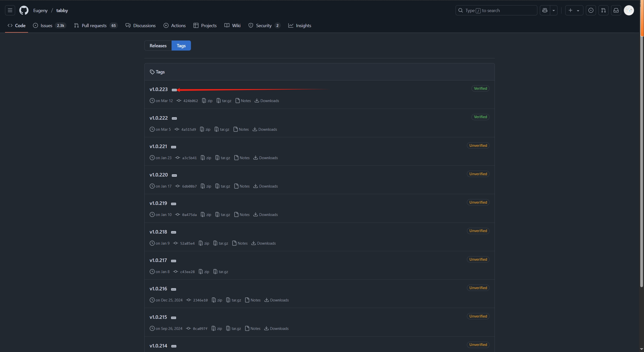Open Downloads for v1.0.223
Screen dimensions: 644x352
(x=267, y=101)
